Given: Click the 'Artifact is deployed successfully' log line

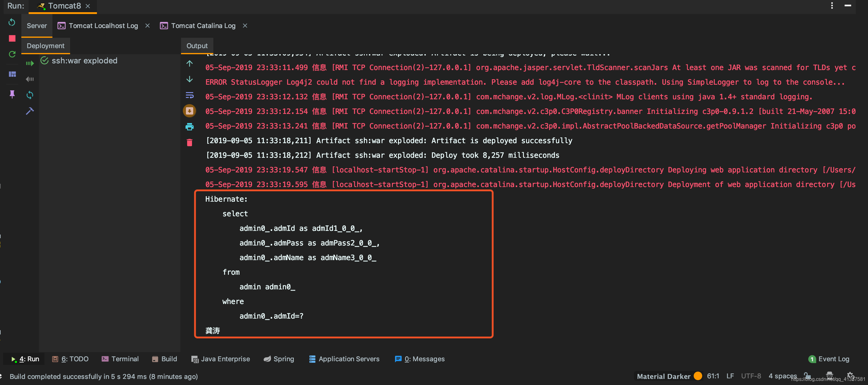Looking at the screenshot, I should pyautogui.click(x=389, y=141).
